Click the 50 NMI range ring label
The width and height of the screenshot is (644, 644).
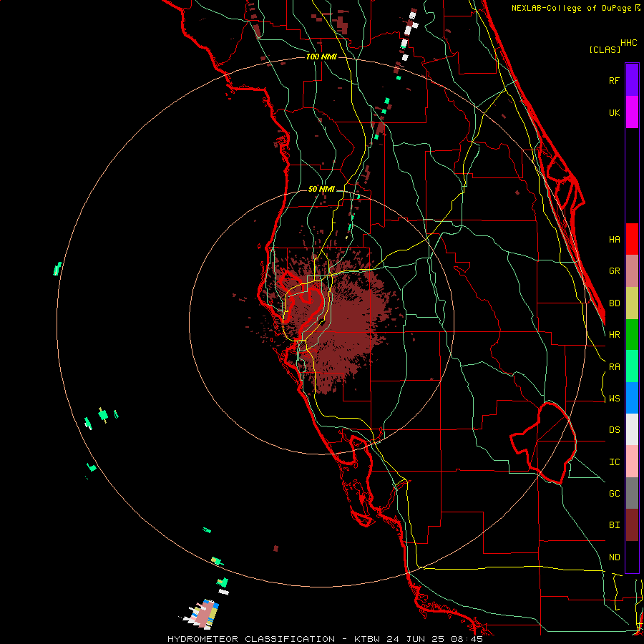click(x=321, y=189)
